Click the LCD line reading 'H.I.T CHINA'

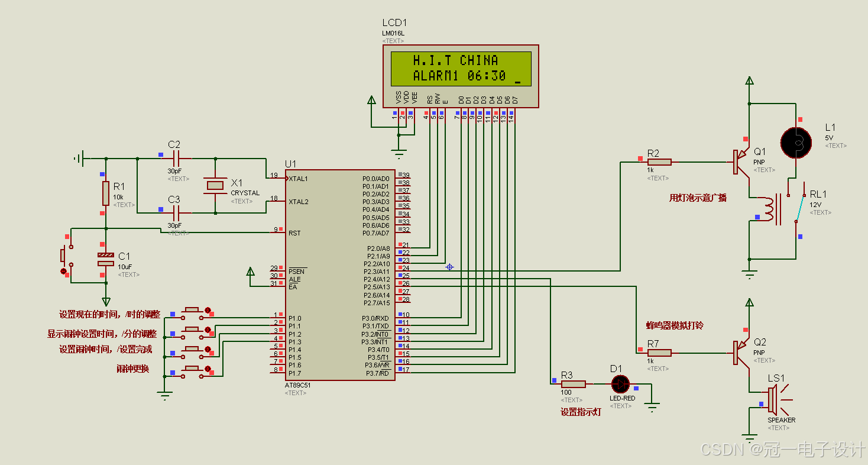[455, 60]
